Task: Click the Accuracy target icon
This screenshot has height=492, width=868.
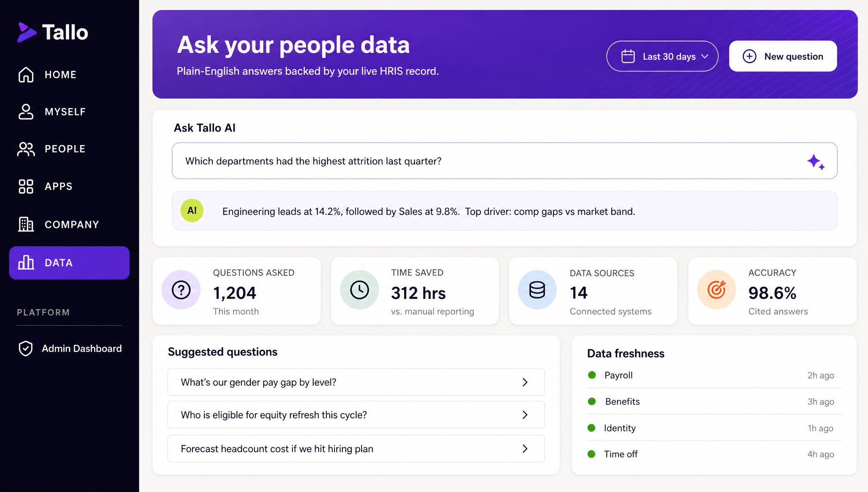Action: 717,290
